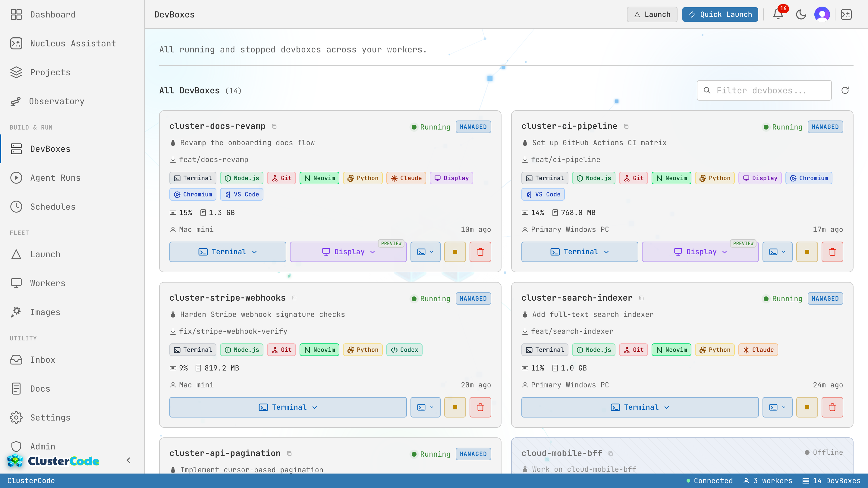This screenshot has width=868, height=488.
Task: Open Terminal dropdown for cluster-search-indexer
Action: coord(640,407)
